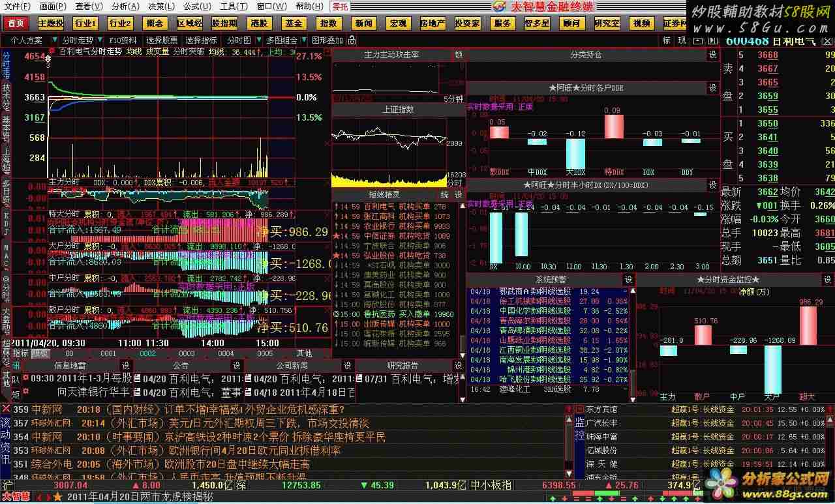The height and width of the screenshot is (504, 835).
Task: Open the 港股 toolbar button
Action: (259, 23)
